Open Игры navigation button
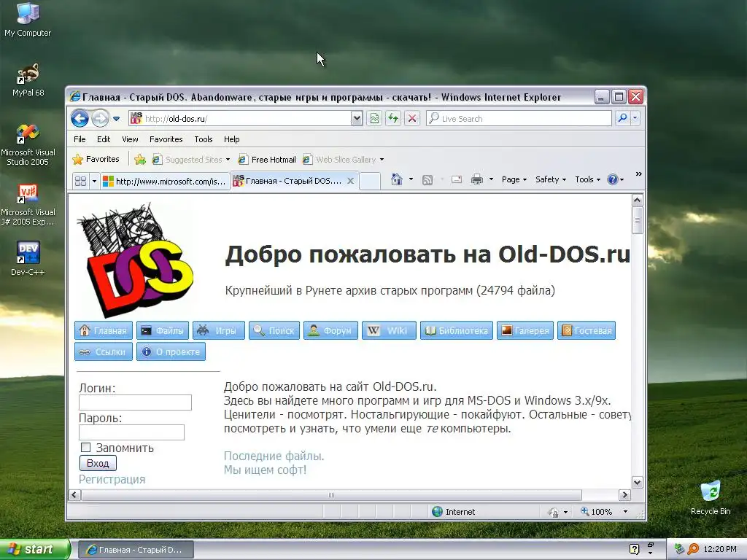The image size is (747, 560). coord(219,330)
